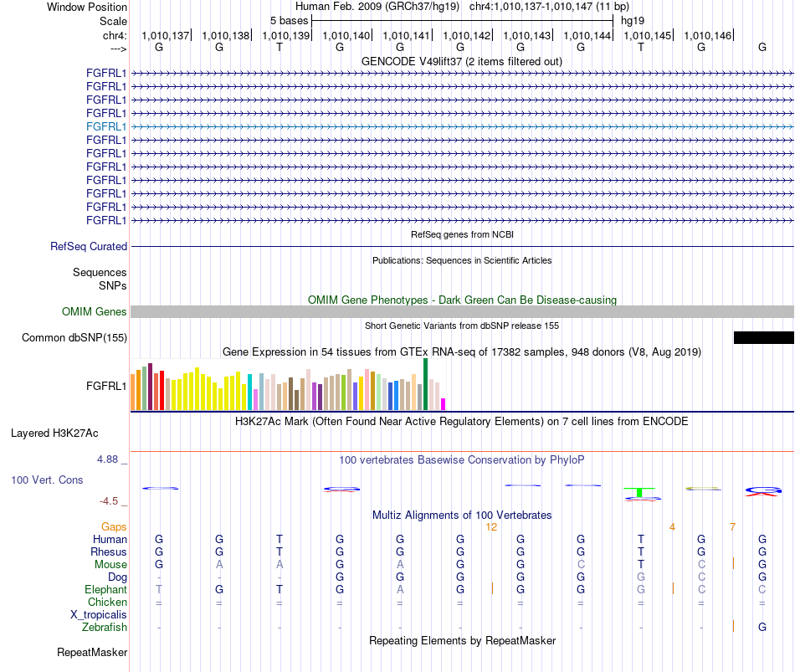Click the Common dbSNP(155) track label
Viewport: 795px width, 672px height.
pos(74,338)
